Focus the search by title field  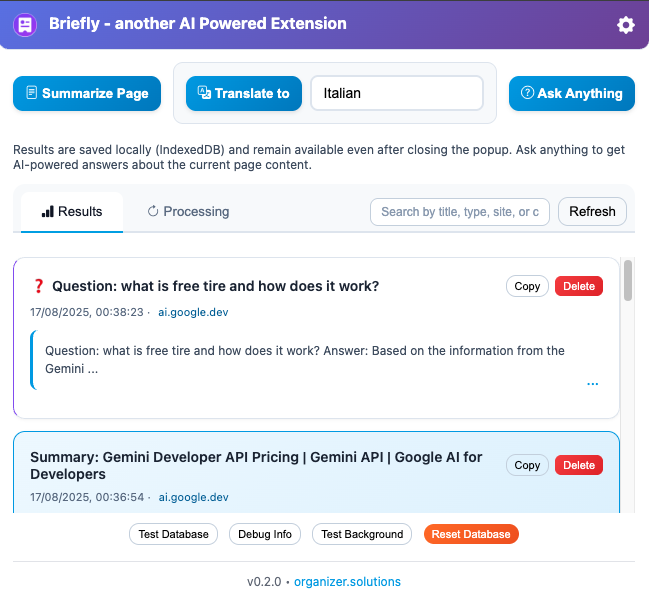pyautogui.click(x=460, y=212)
